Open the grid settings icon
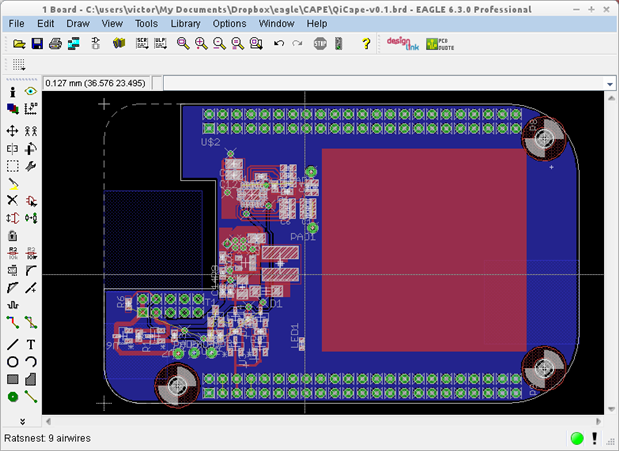The width and height of the screenshot is (619, 451). click(x=19, y=64)
